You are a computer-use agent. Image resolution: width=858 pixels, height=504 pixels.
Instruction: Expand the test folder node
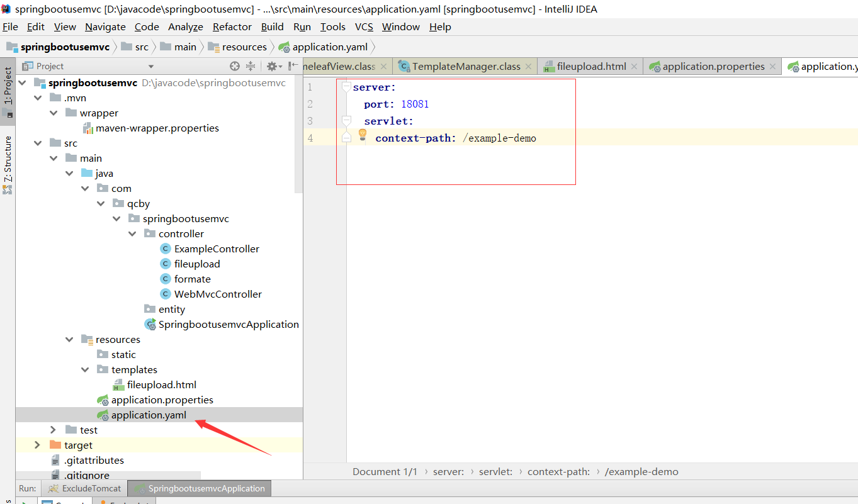54,430
